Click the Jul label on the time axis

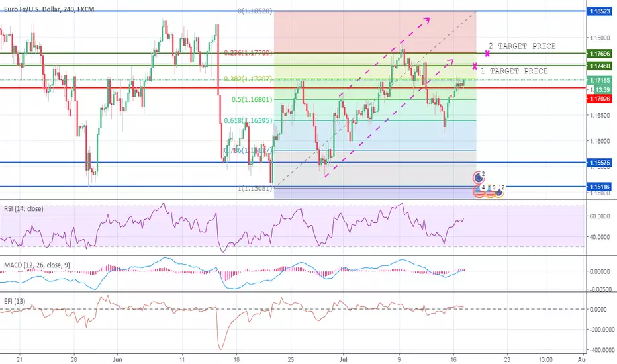coord(343,359)
